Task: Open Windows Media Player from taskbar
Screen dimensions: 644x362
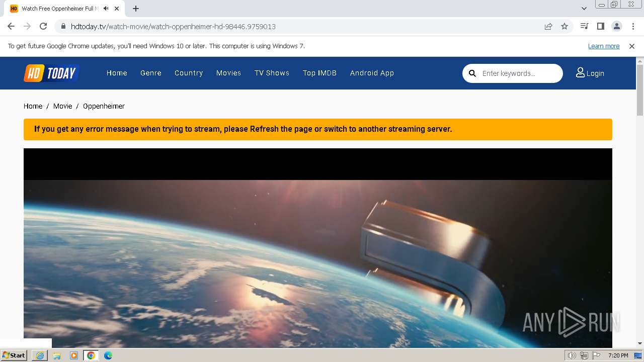Action: tap(74, 355)
